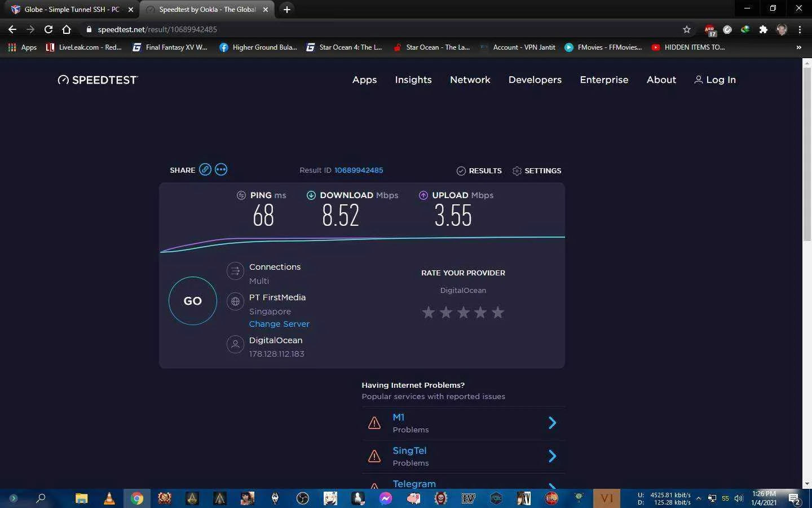Screen dimensions: 812x508
Task: Open the Insights menu
Action: pyautogui.click(x=413, y=80)
